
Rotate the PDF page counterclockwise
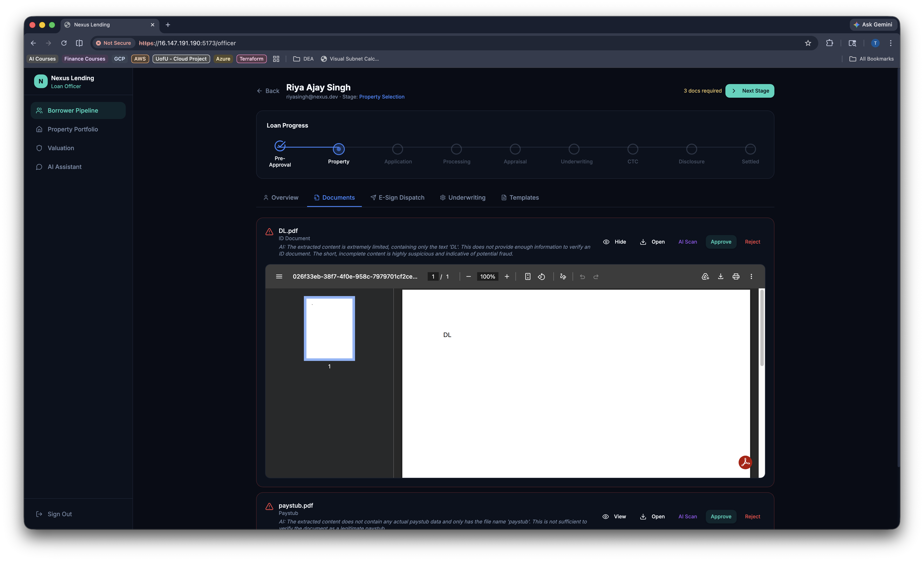541,277
